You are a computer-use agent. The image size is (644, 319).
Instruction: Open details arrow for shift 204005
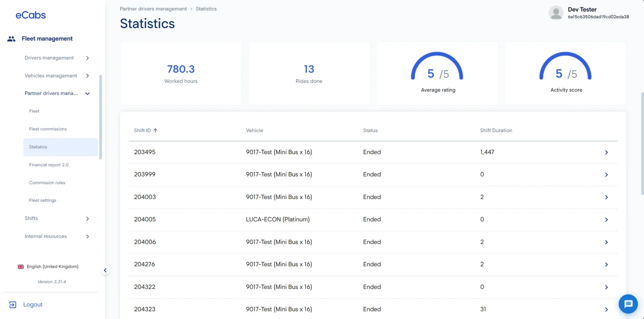point(606,220)
